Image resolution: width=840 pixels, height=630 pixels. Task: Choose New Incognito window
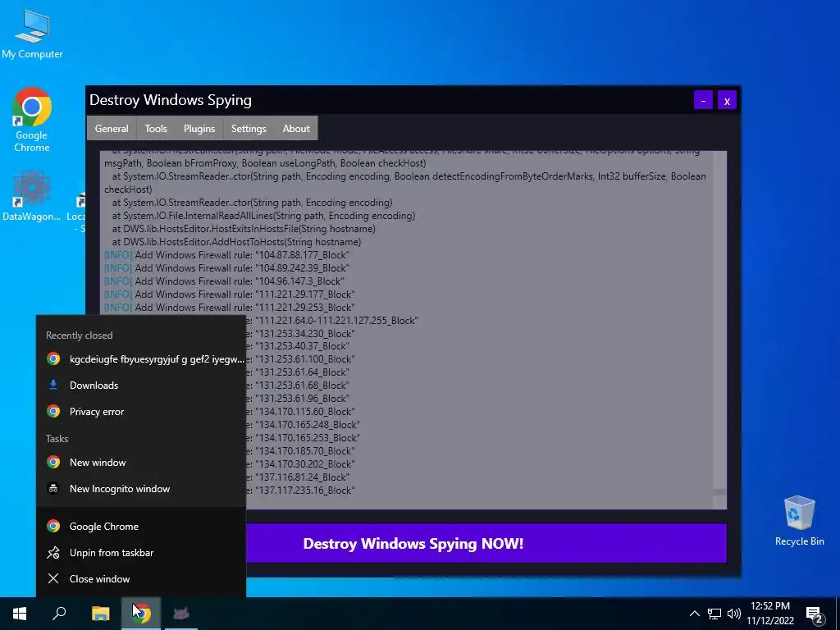141,489
